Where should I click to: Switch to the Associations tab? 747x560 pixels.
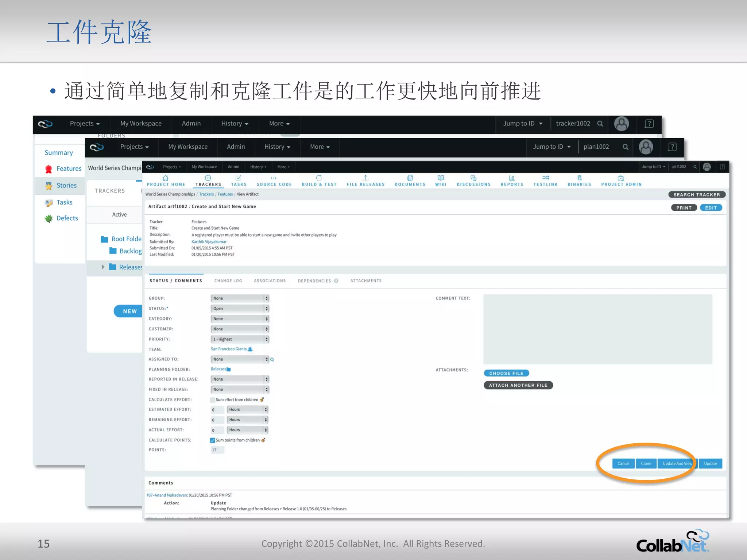[270, 281]
